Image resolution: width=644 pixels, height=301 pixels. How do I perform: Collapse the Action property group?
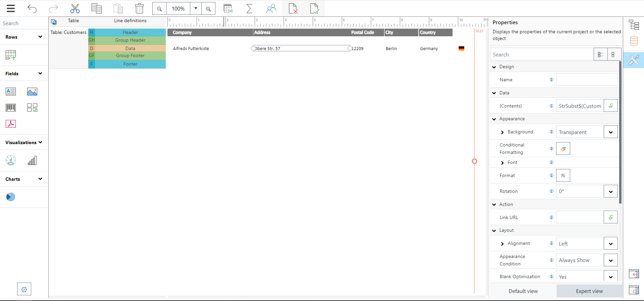[x=494, y=205]
